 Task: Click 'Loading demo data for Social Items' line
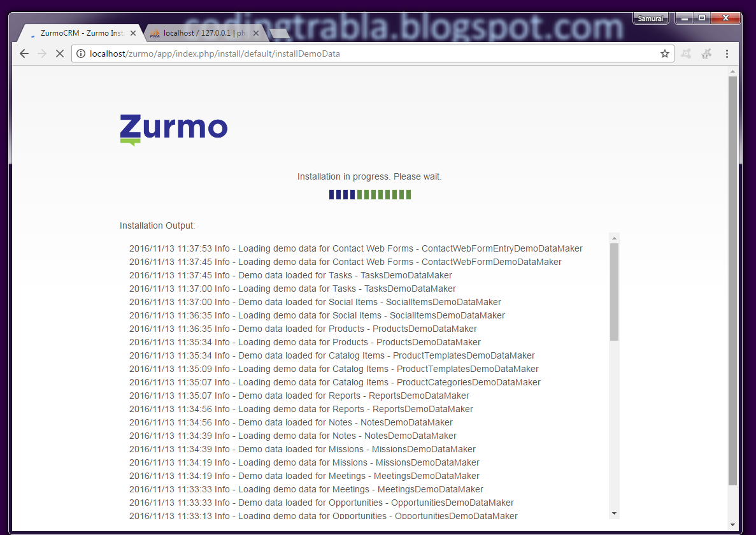pos(317,316)
